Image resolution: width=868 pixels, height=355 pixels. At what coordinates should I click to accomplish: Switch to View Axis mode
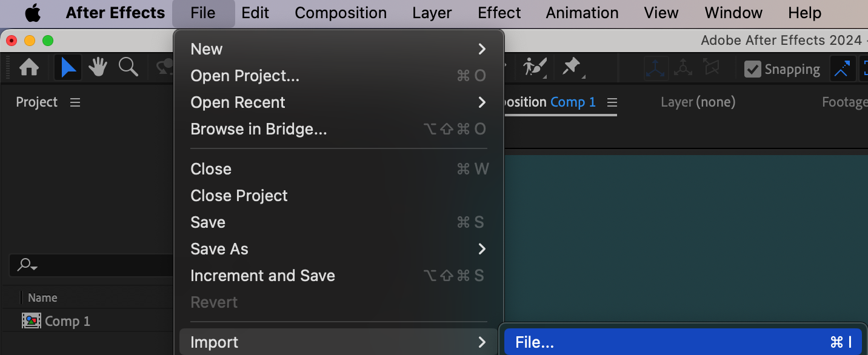[712, 68]
